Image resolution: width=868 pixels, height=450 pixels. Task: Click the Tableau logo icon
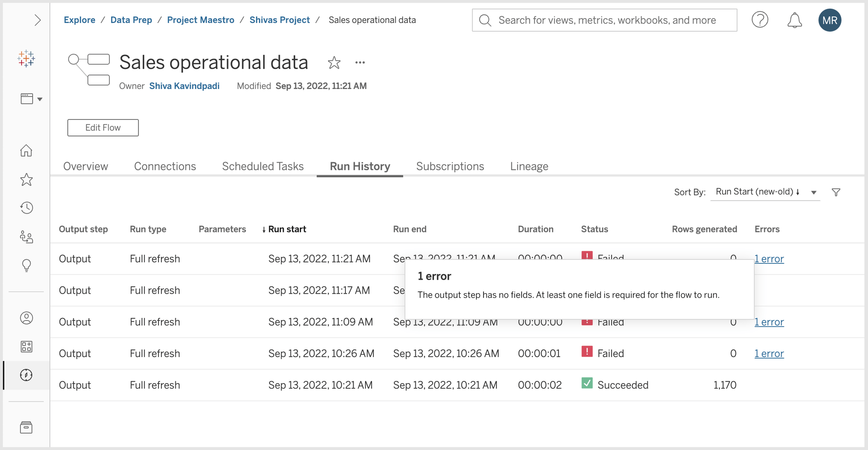26,59
